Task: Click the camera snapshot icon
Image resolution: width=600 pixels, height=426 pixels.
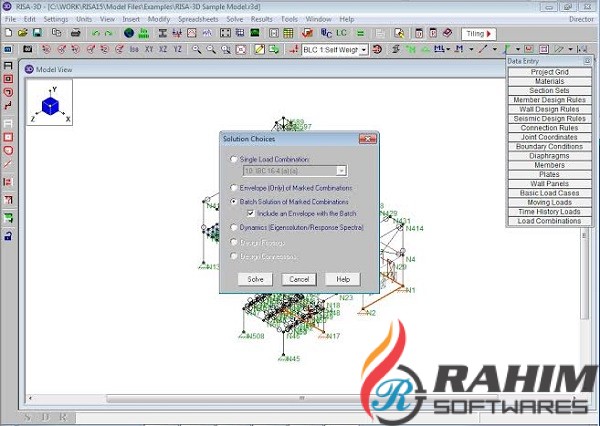Action: (28, 49)
